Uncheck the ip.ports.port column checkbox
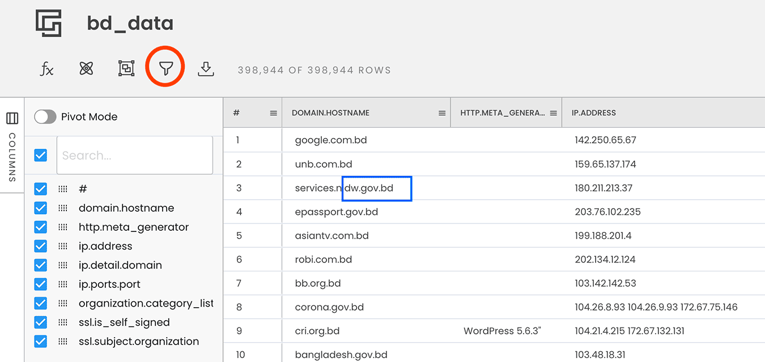This screenshot has width=765, height=362. [x=40, y=284]
